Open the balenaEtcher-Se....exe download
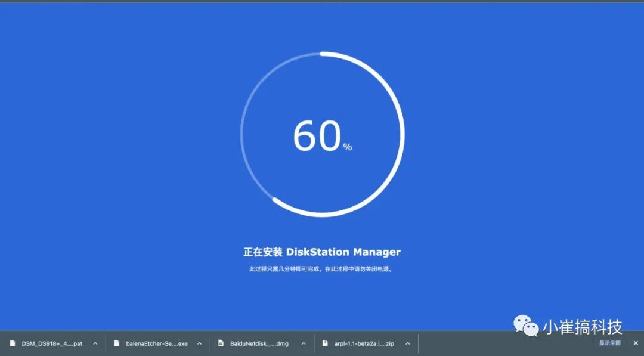The height and width of the screenshot is (356, 644). 157,343
